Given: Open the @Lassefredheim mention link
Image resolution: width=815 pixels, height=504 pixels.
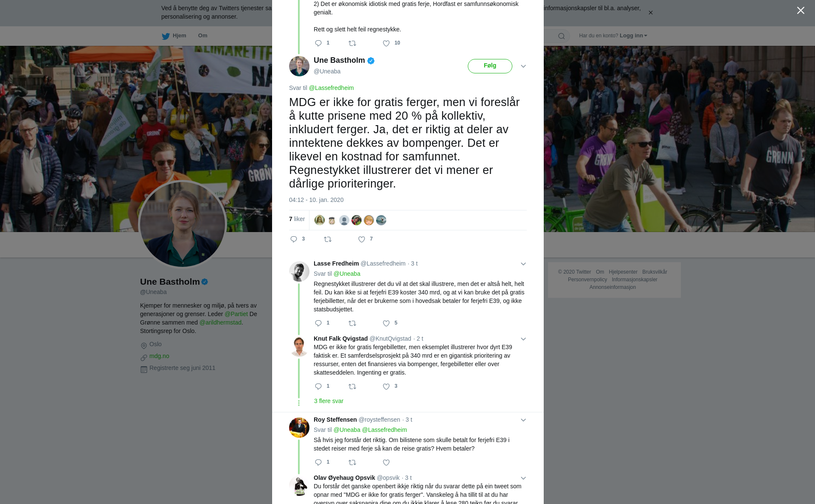Looking at the screenshot, I should click(x=331, y=88).
